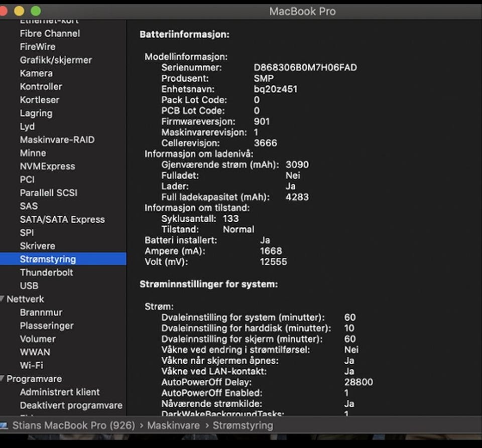Select SATA/SATA Express in sidebar

point(62,219)
